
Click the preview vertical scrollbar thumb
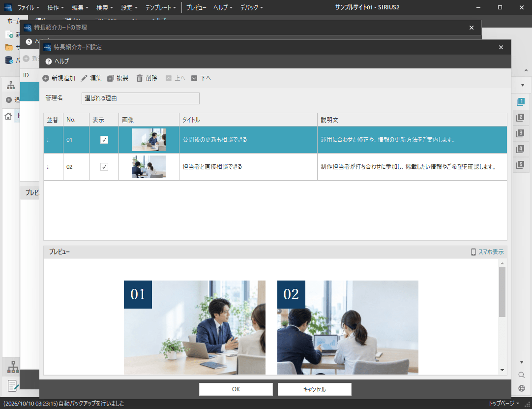[x=502, y=292]
